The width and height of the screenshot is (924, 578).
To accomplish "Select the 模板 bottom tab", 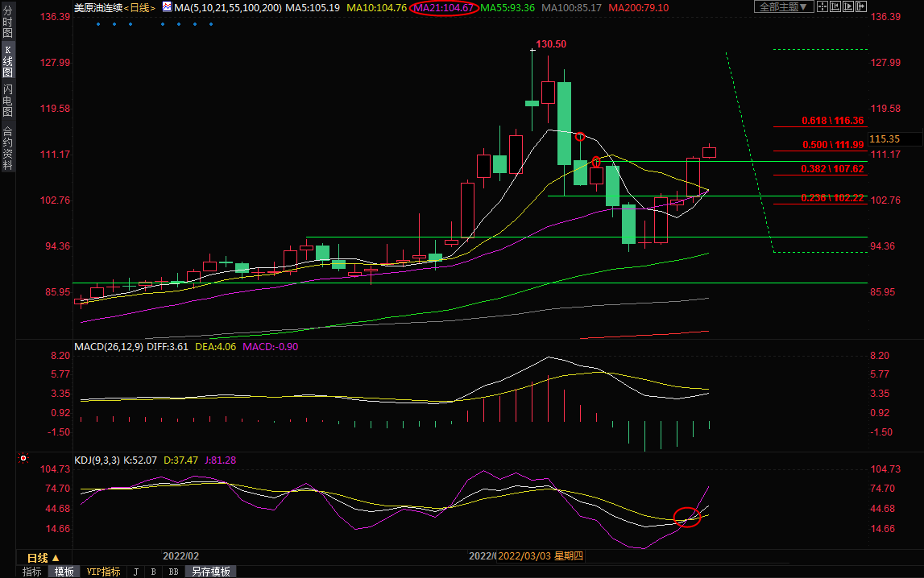I will [x=64, y=572].
